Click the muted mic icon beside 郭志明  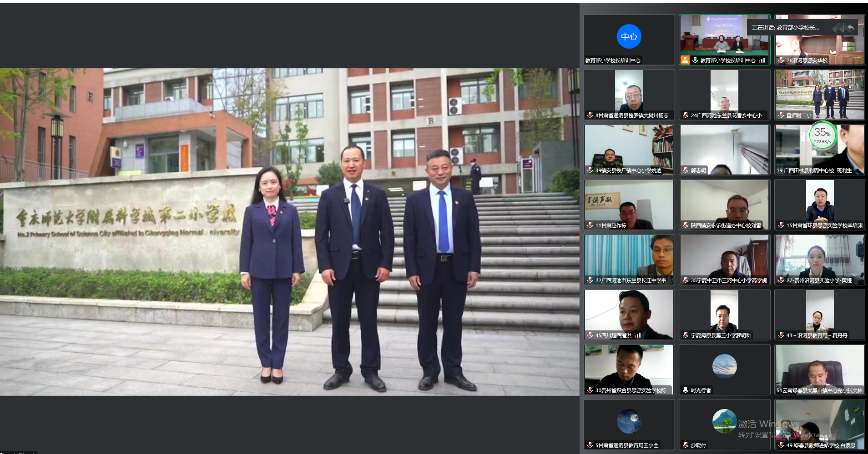pos(686,170)
